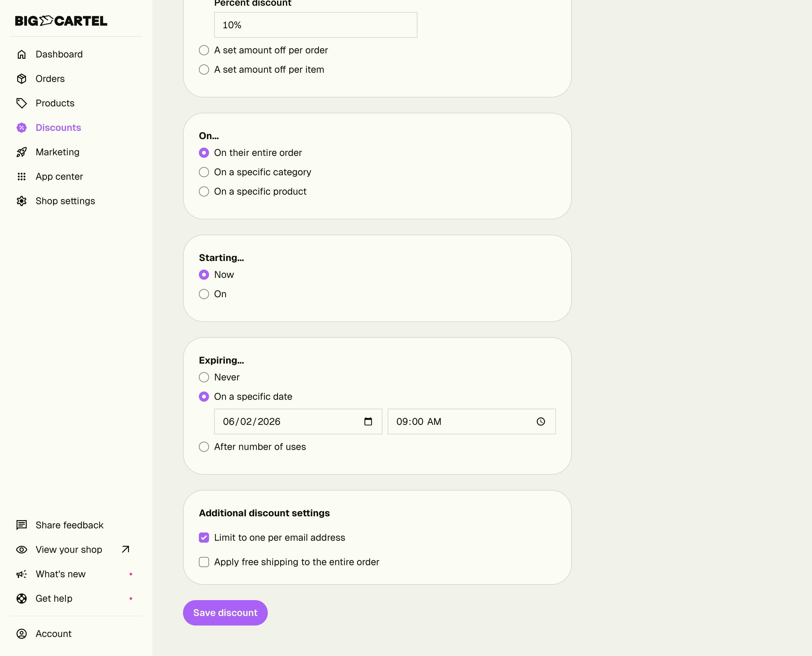Open the expiry time clock picker
The width and height of the screenshot is (812, 656).
tap(541, 421)
